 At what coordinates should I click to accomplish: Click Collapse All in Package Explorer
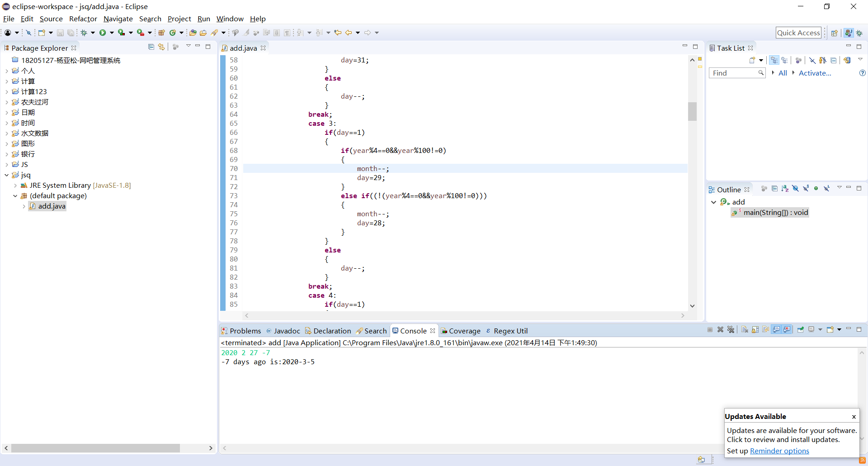pos(151,47)
